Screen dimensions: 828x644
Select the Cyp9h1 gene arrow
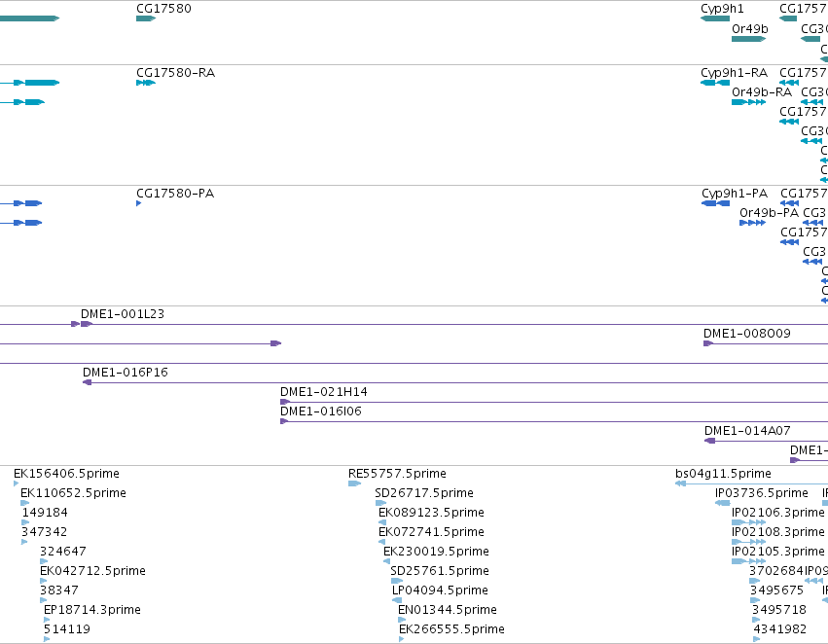tap(715, 18)
